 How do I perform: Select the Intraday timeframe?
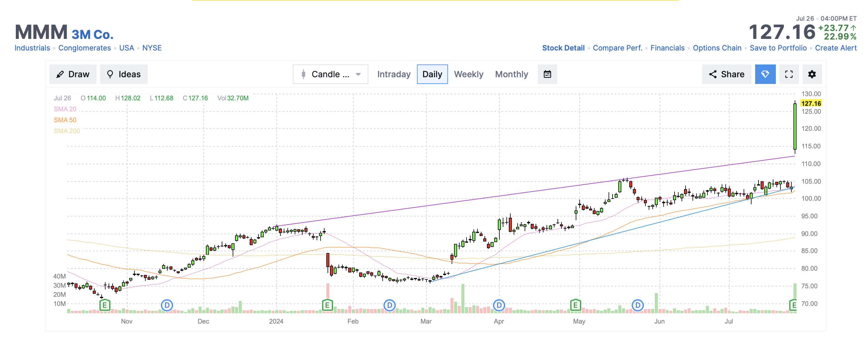[x=394, y=74]
